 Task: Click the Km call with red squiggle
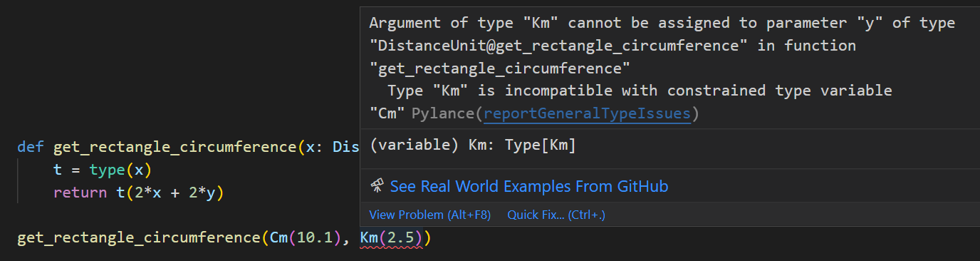[x=369, y=237]
